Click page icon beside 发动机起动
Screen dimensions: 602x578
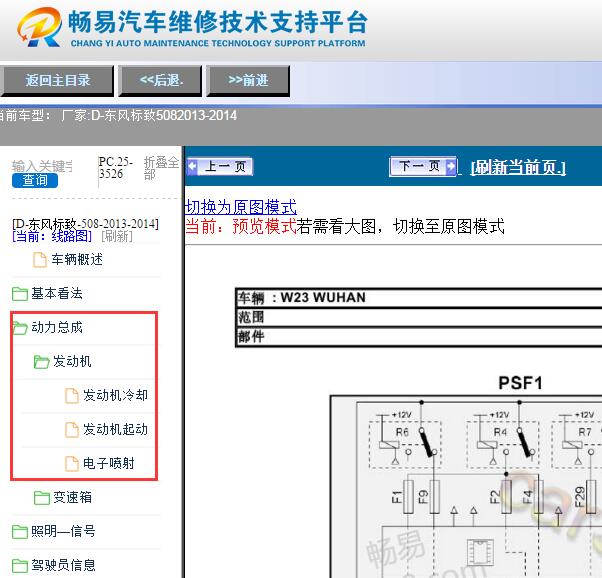point(72,430)
